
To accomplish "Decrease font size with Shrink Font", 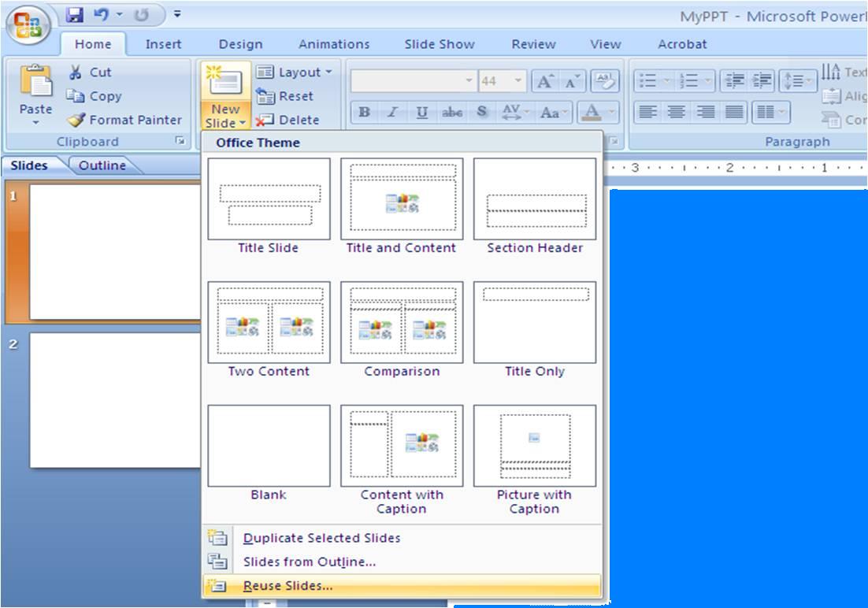I will 571,82.
